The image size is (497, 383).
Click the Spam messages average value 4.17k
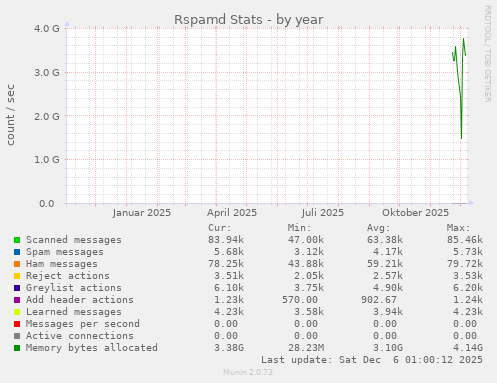pos(388,252)
